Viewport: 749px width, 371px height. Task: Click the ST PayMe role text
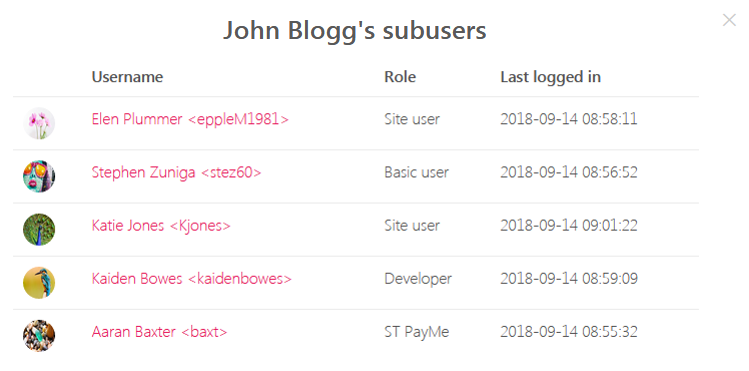(417, 332)
